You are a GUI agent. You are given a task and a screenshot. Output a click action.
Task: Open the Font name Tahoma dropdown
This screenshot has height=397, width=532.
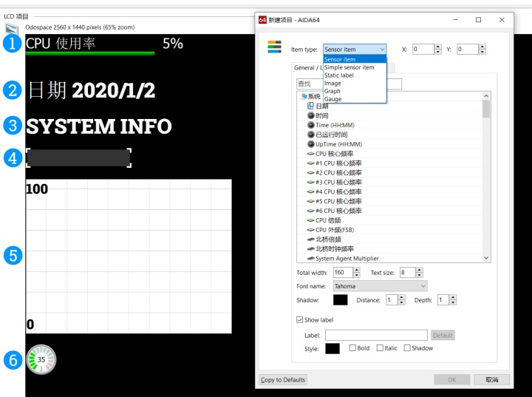(x=380, y=286)
